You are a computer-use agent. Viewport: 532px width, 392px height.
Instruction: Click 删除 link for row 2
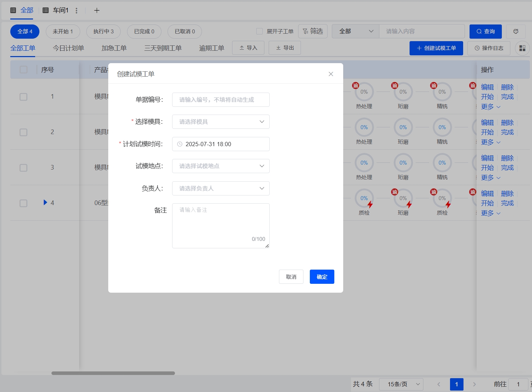507,123
